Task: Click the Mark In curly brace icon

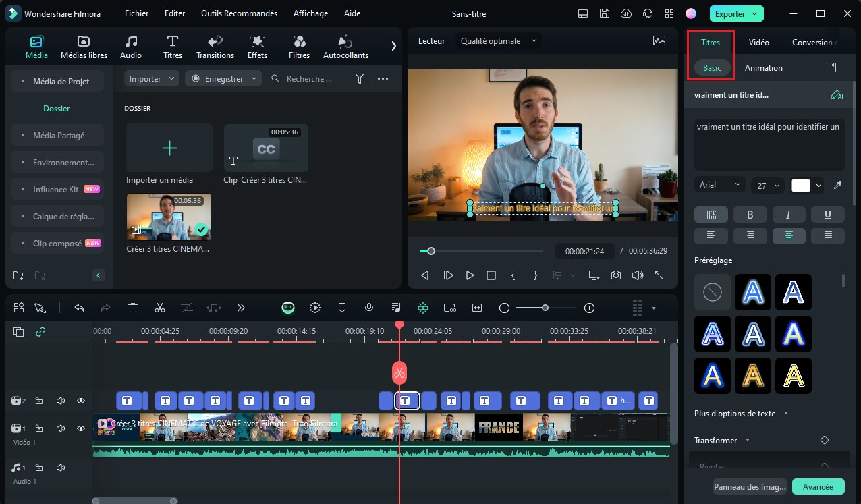Action: point(513,275)
